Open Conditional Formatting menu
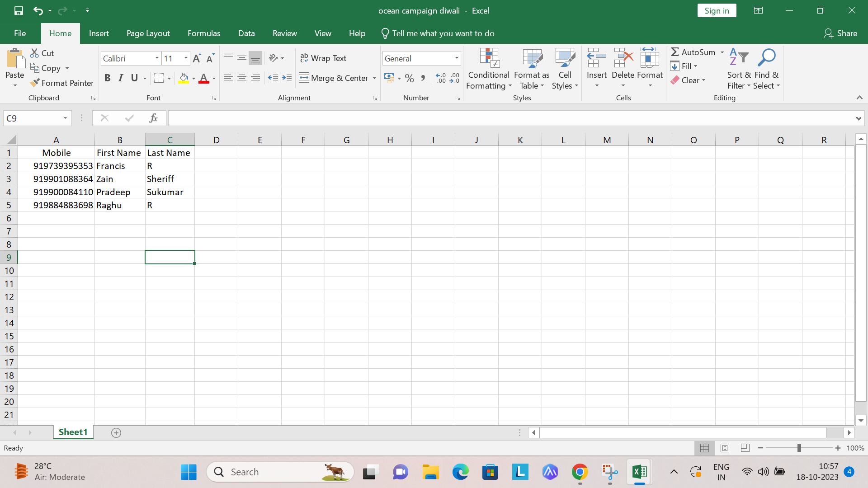The height and width of the screenshot is (488, 868). pyautogui.click(x=489, y=69)
